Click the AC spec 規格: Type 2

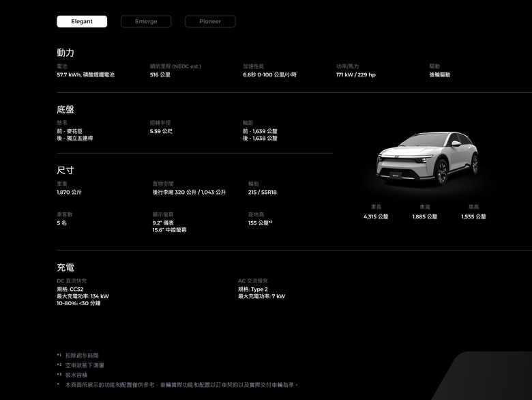[x=253, y=289]
